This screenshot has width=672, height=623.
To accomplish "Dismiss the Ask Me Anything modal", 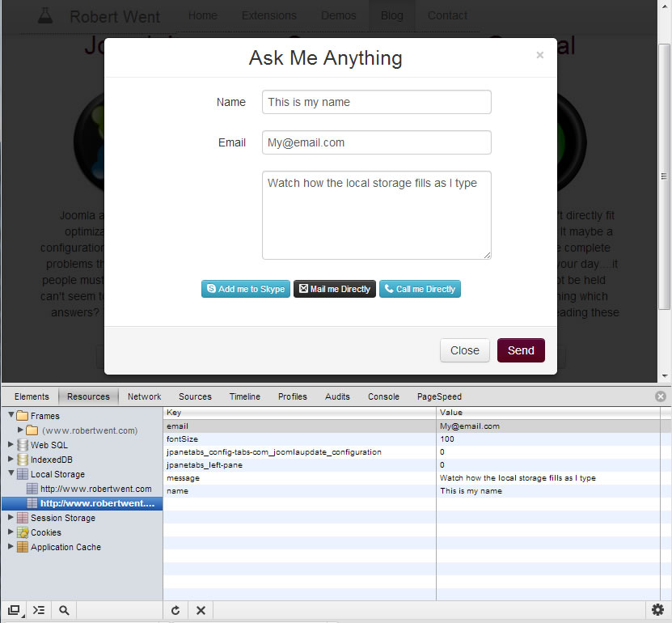I will pyautogui.click(x=540, y=56).
